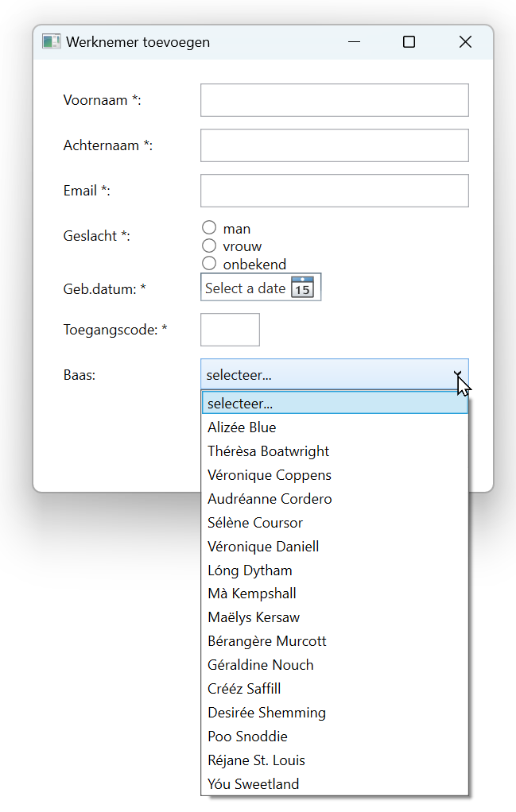
Task: Select Véronique Coppens from the list
Action: 269,475
